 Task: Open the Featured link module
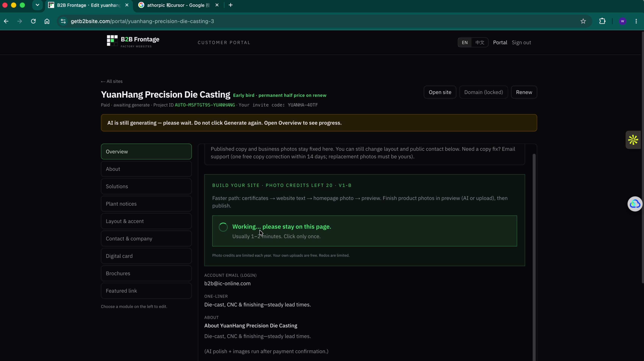146,291
